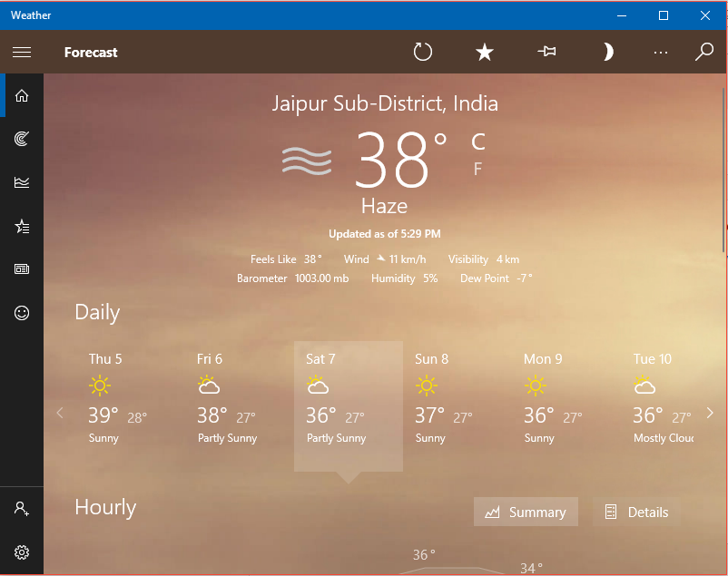Open the Weather app Settings
The width and height of the screenshot is (728, 576).
(x=22, y=552)
